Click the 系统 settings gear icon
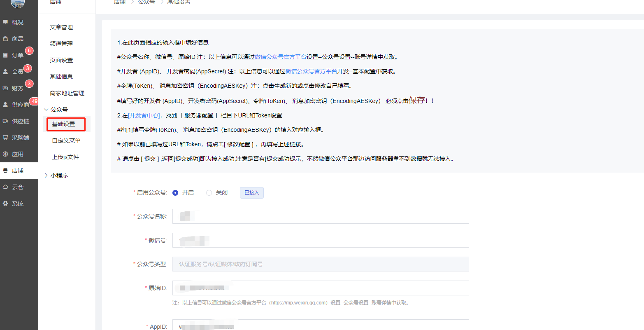The height and width of the screenshot is (330, 644). [5, 204]
